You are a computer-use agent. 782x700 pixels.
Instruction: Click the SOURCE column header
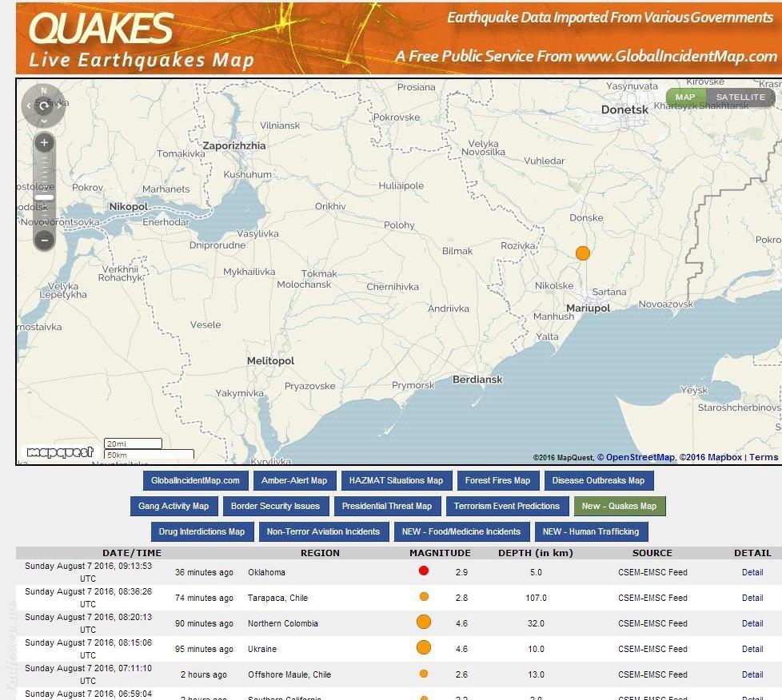point(652,553)
